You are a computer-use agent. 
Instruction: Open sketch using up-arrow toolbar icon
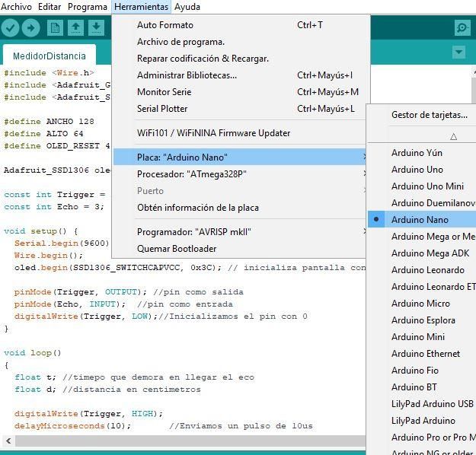(x=75, y=28)
